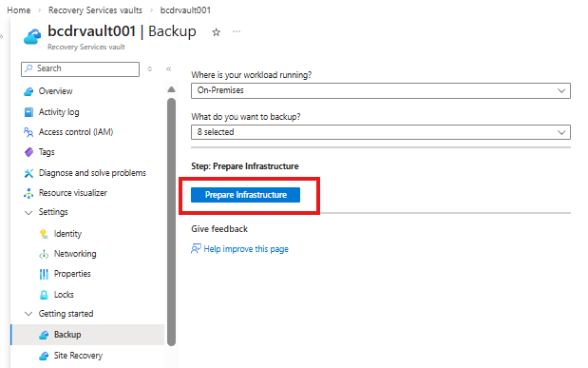The height and width of the screenshot is (368, 588).
Task: Click the 'What do you want to backup?' label
Action: (246, 117)
